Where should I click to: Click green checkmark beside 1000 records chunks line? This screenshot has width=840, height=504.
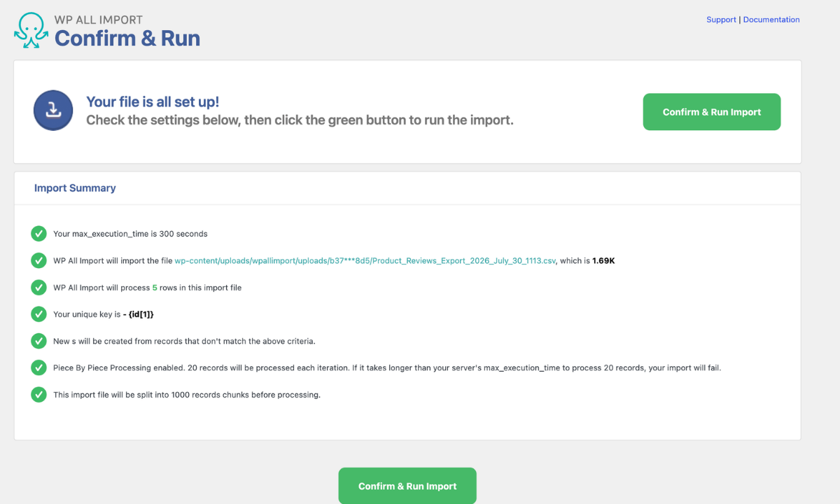click(x=39, y=395)
